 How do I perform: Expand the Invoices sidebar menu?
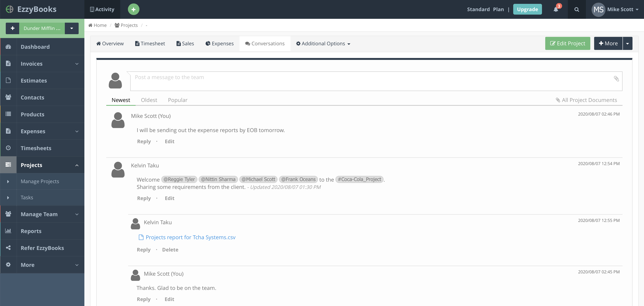(77, 64)
